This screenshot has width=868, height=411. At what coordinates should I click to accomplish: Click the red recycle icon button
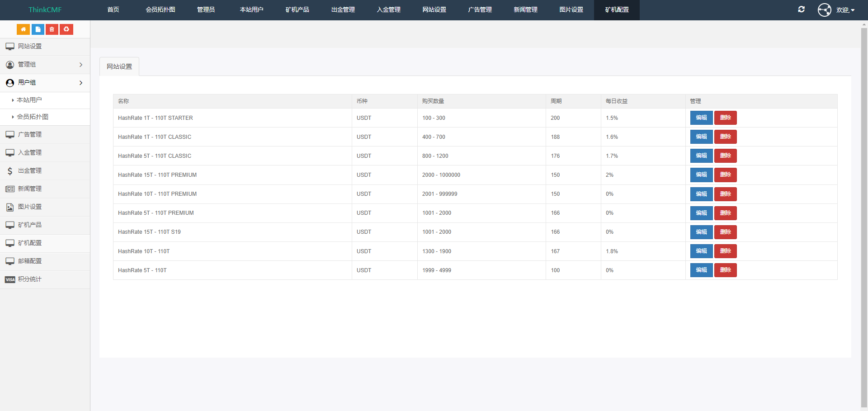pos(66,29)
